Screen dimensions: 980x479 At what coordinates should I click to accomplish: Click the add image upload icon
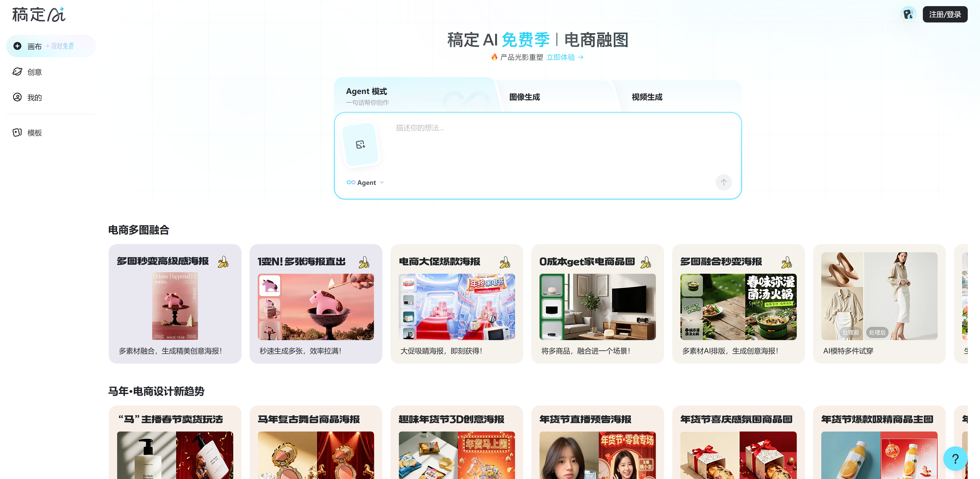click(360, 145)
